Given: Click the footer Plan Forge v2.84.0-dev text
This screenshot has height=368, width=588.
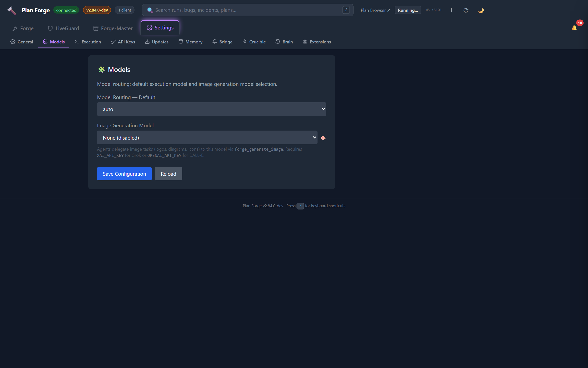Looking at the screenshot, I should tap(263, 206).
